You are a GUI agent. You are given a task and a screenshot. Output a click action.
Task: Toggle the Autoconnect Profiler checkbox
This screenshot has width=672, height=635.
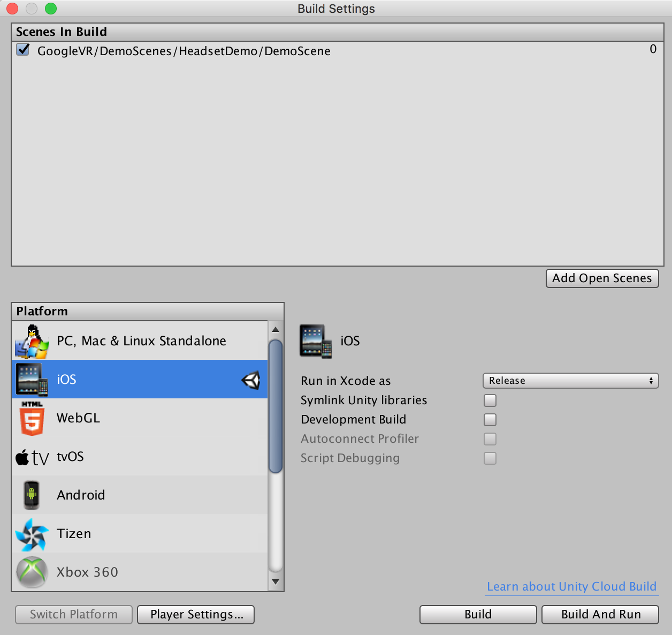tap(490, 439)
